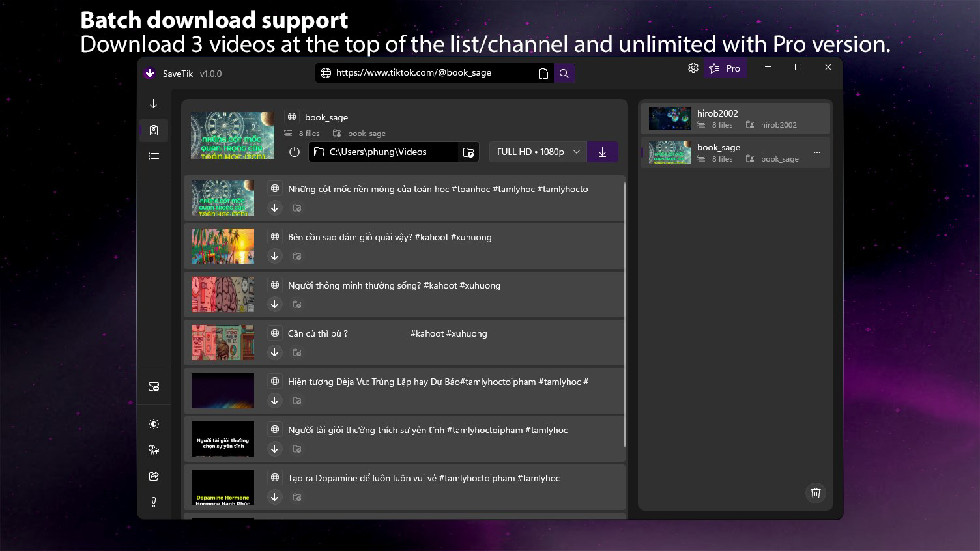Image resolution: width=980 pixels, height=551 pixels.
Task: Open the settings gear
Action: pos(693,68)
